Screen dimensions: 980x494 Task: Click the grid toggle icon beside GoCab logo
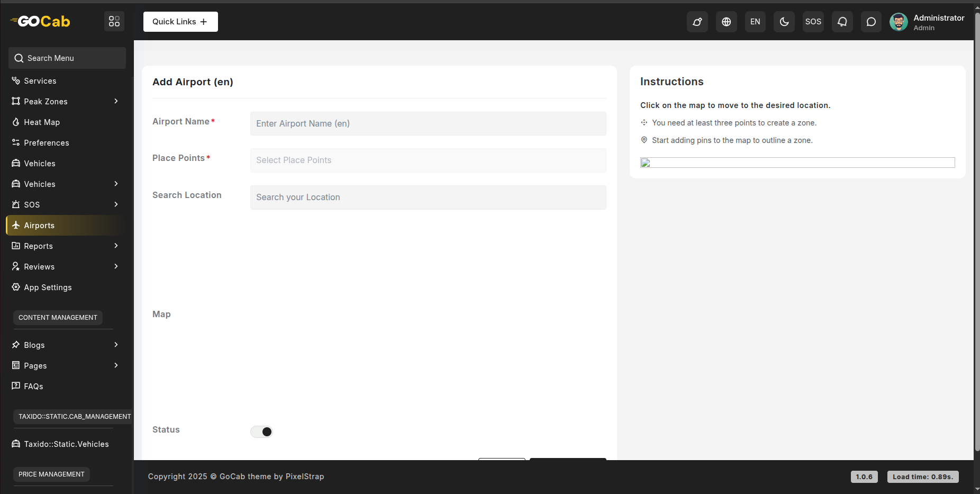click(x=114, y=21)
